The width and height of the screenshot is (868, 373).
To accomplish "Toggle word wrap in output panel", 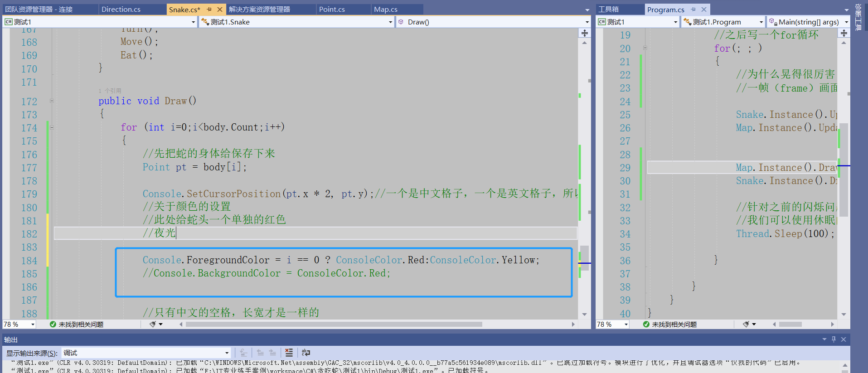I will tap(306, 353).
